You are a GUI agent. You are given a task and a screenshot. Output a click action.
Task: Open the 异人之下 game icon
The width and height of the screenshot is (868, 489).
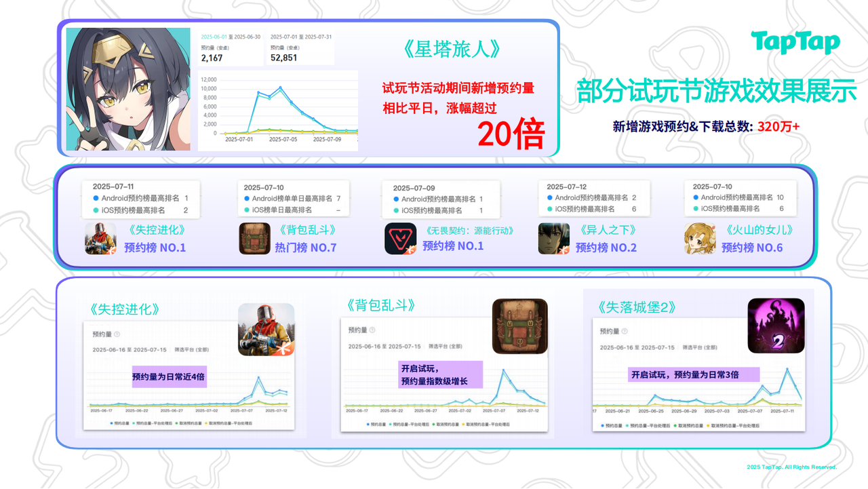(554, 239)
